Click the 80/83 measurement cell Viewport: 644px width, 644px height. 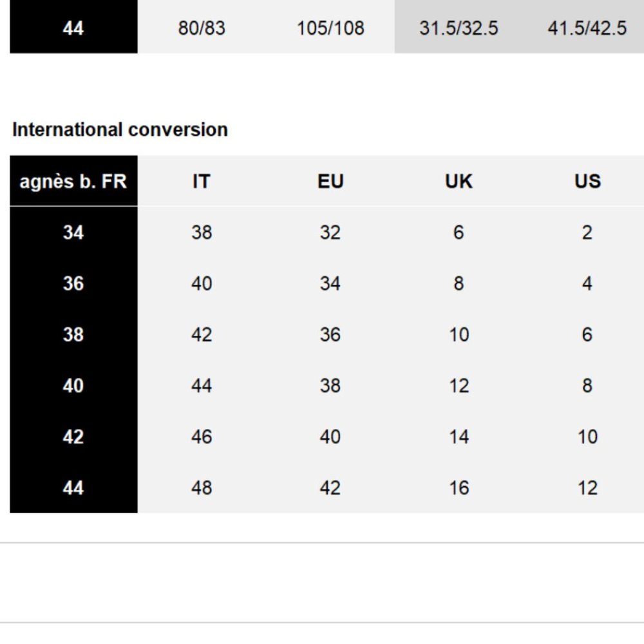202,28
